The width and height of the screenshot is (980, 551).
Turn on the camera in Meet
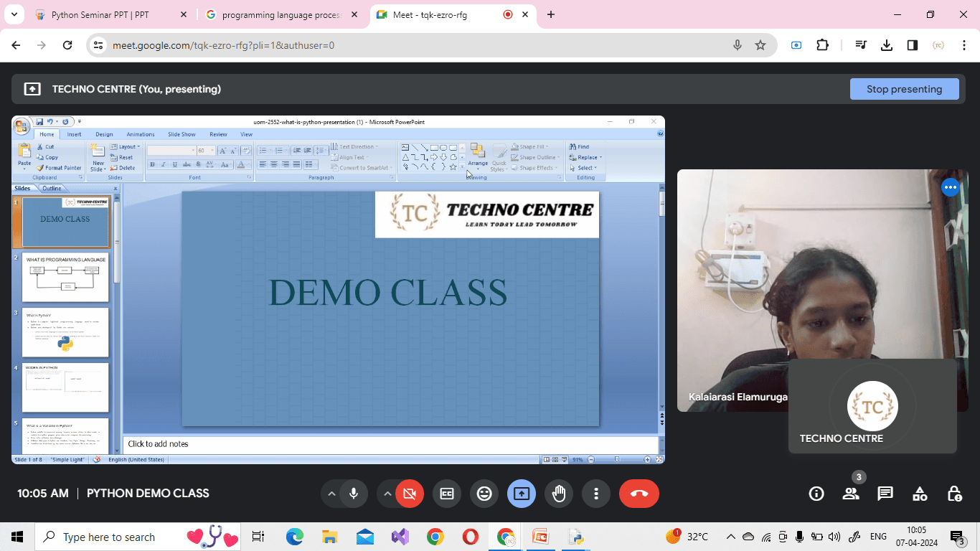click(410, 494)
